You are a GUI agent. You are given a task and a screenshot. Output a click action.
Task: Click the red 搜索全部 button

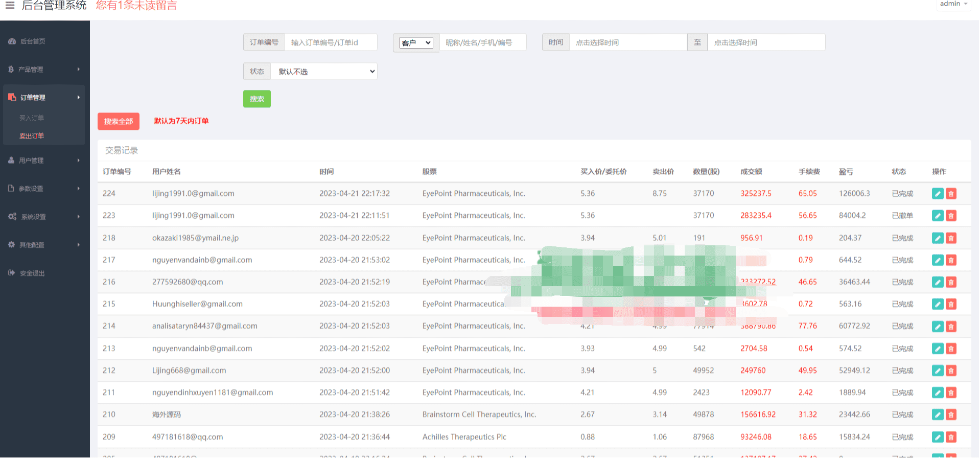point(118,122)
